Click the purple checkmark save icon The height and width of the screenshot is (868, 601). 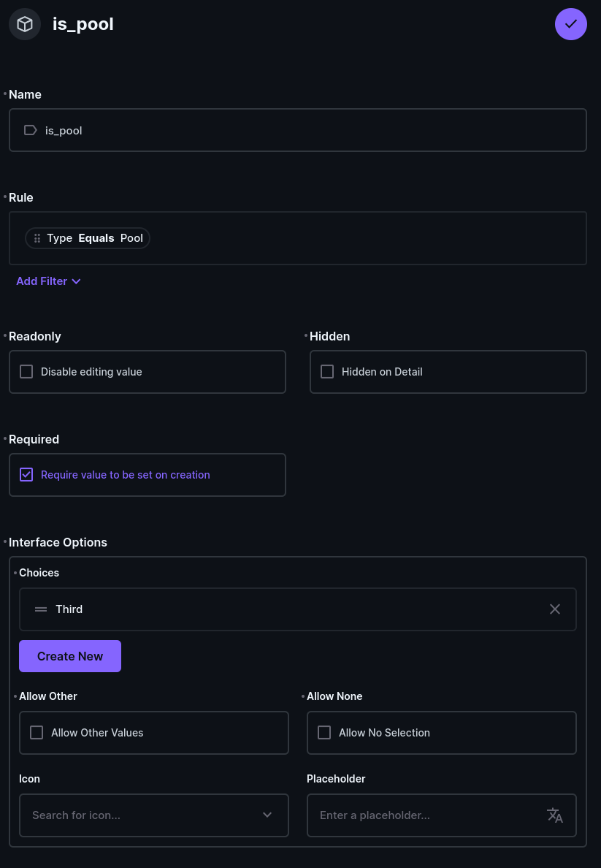570,23
